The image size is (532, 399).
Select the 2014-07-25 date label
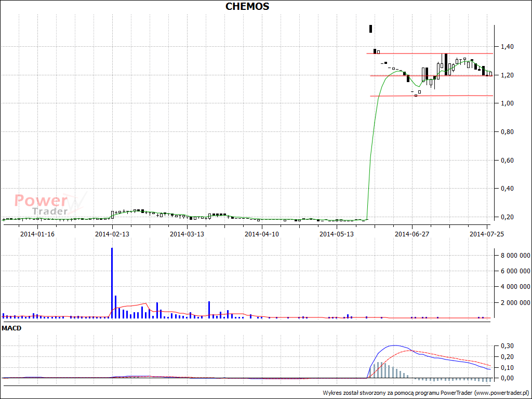[x=487, y=234]
